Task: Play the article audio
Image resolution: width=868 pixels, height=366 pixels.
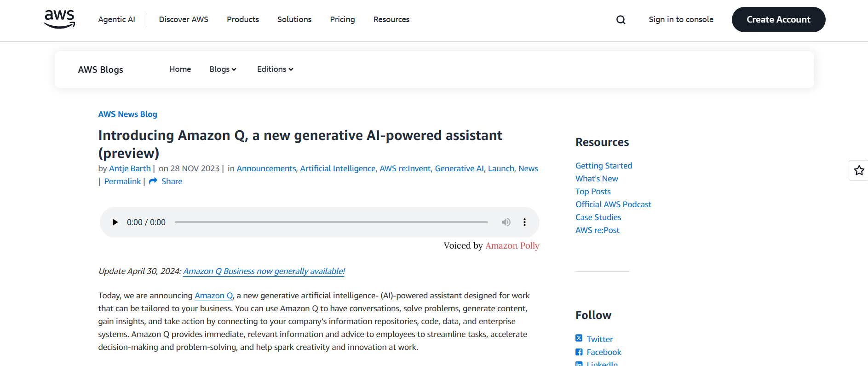Action: point(115,222)
